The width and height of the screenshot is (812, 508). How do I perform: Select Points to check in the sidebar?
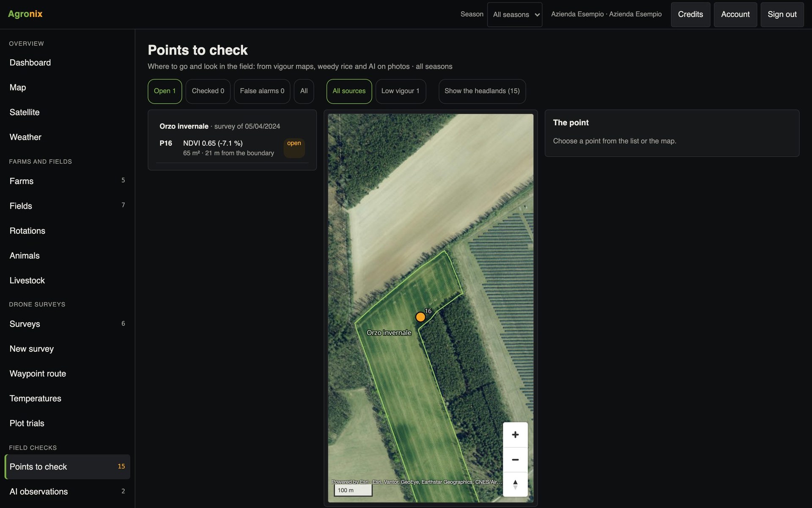coord(67,467)
